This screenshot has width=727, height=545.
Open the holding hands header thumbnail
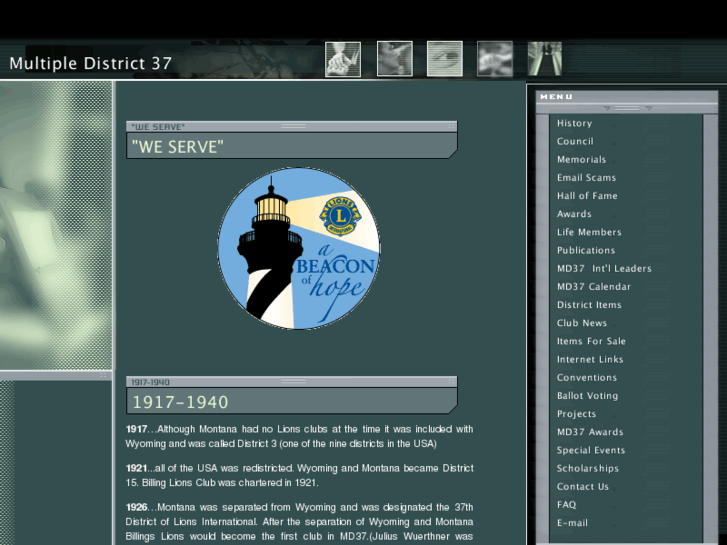[x=343, y=59]
